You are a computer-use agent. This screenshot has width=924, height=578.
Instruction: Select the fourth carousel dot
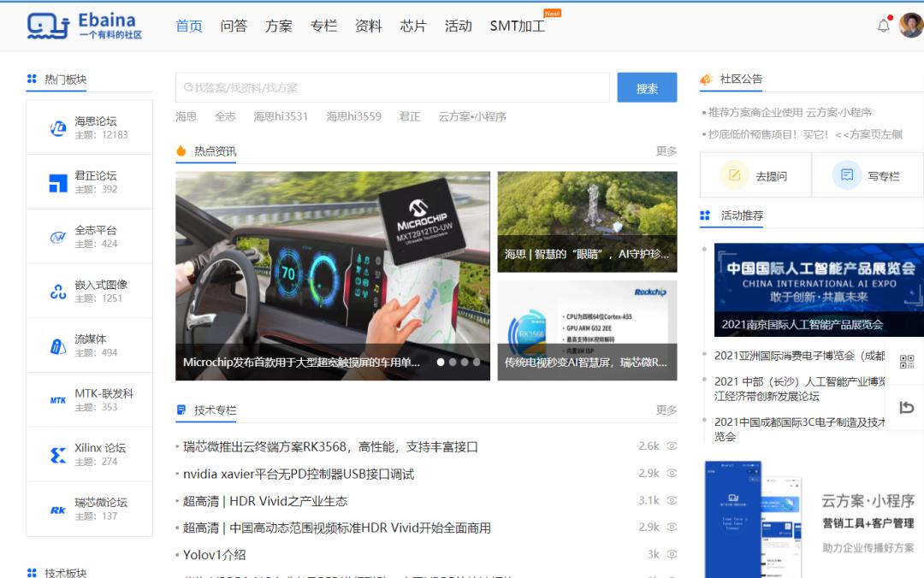tap(477, 363)
